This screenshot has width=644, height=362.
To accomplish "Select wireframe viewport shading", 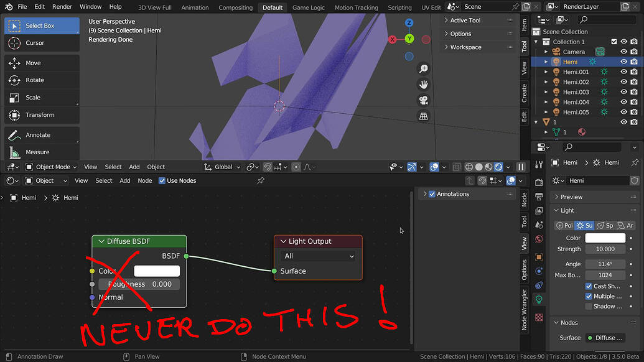I will tap(469, 167).
